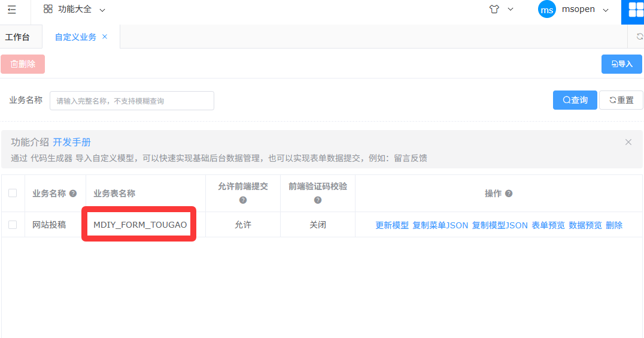
Task: Click the 查询 search button
Action: point(575,100)
